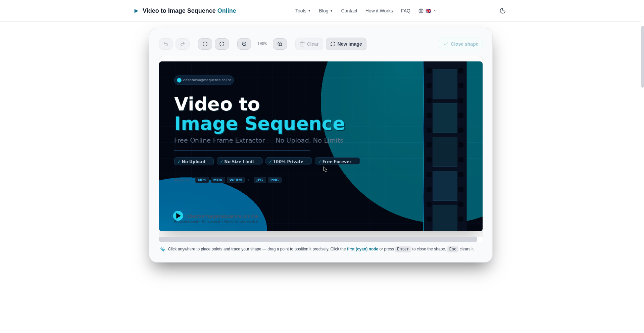Screen dimensions: 644x333
Task: Place a point on the Video to heading
Action: click(x=217, y=104)
